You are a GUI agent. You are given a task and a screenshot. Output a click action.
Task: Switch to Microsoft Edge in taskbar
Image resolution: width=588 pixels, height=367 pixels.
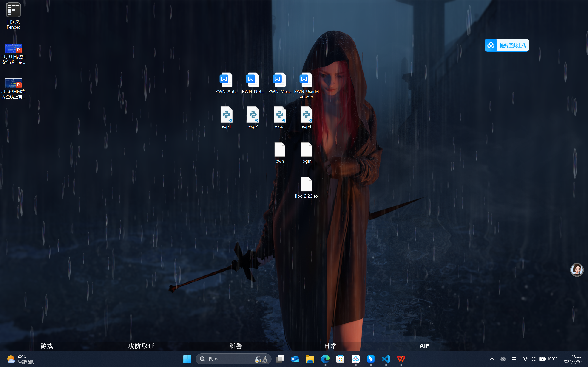pyautogui.click(x=325, y=359)
